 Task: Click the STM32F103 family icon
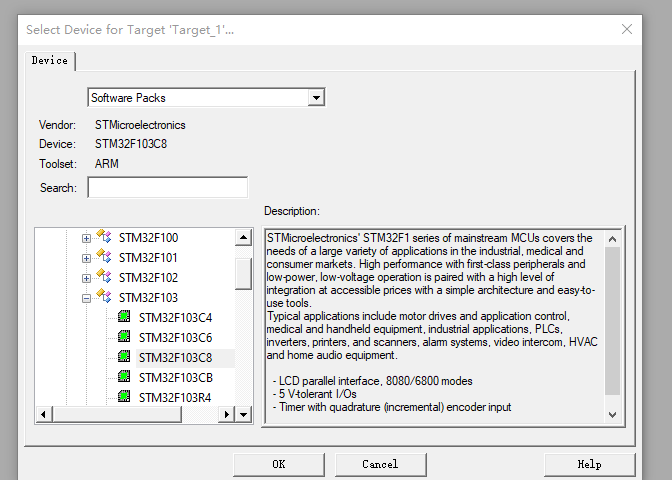click(104, 297)
